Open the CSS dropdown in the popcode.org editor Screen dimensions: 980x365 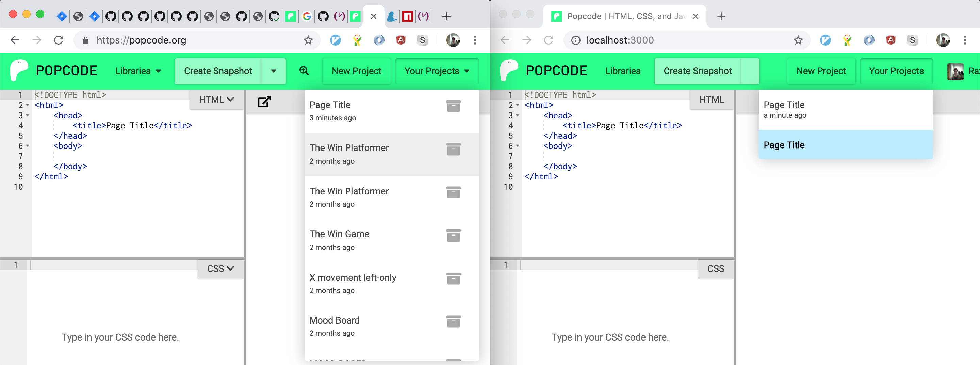pos(220,268)
